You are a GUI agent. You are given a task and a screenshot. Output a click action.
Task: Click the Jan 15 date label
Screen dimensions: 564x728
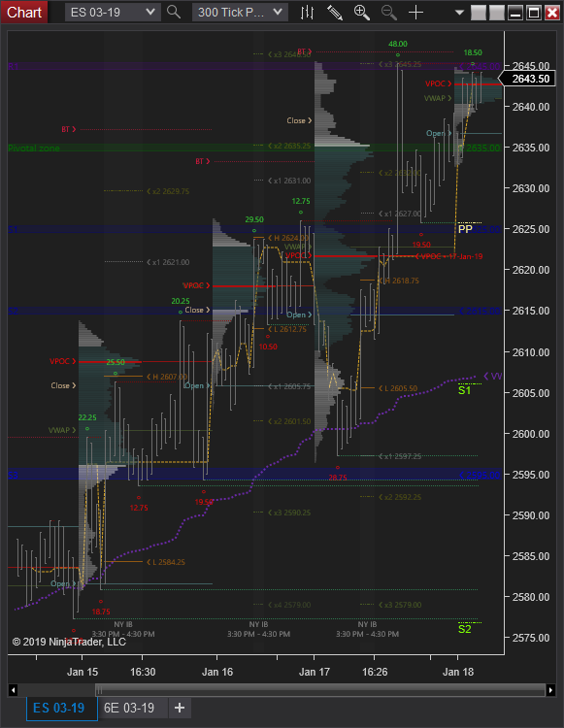83,672
